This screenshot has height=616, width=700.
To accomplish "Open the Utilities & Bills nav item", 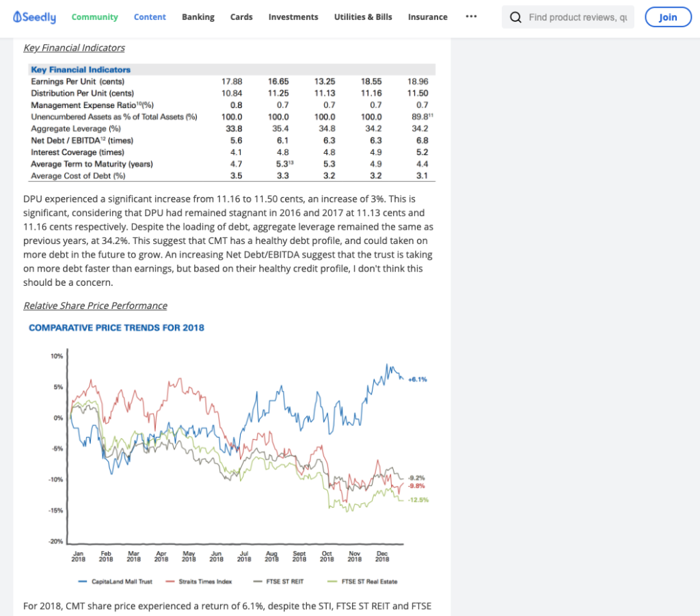I will click(363, 17).
